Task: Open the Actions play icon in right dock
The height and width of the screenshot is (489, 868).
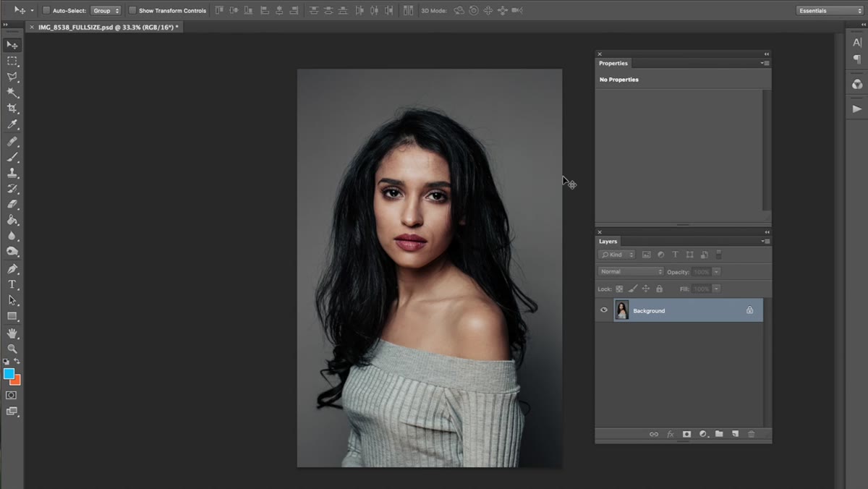Action: click(x=857, y=109)
